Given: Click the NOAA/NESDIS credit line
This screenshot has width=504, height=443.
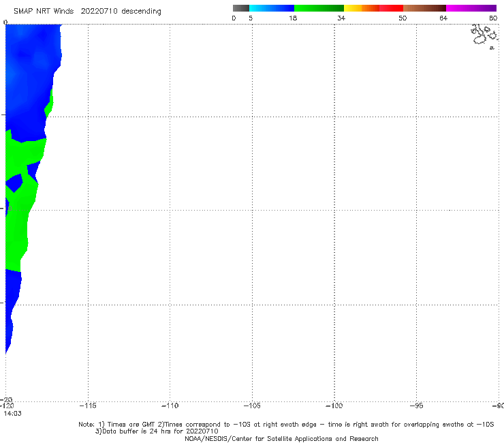Looking at the screenshot, I should point(281,439).
